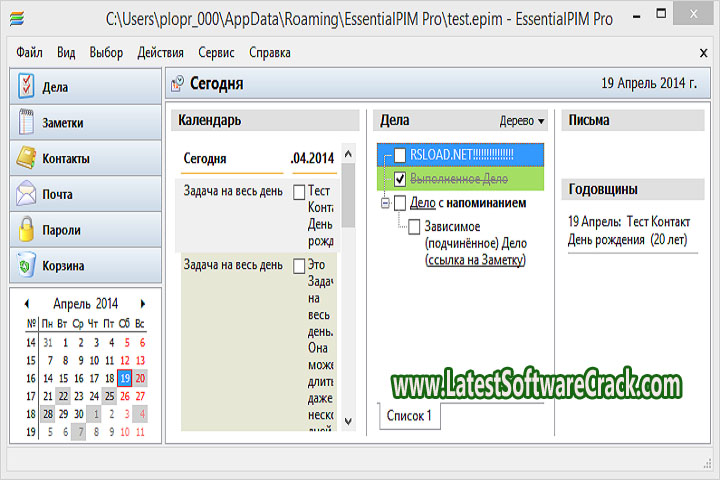Click the Пароли padlock icon
This screenshot has height=480, width=720.
(x=27, y=230)
